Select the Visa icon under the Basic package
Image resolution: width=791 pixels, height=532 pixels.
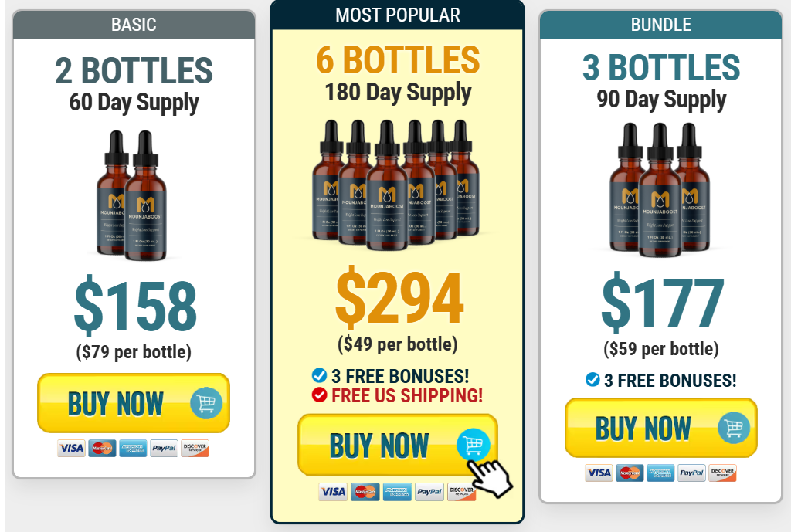click(71, 448)
